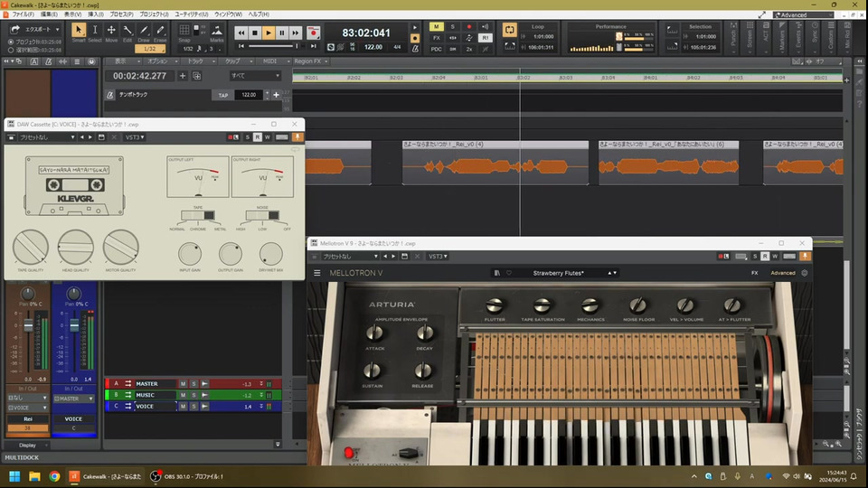Open Chrome from taskbar
The height and width of the screenshot is (488, 868).
point(54,476)
